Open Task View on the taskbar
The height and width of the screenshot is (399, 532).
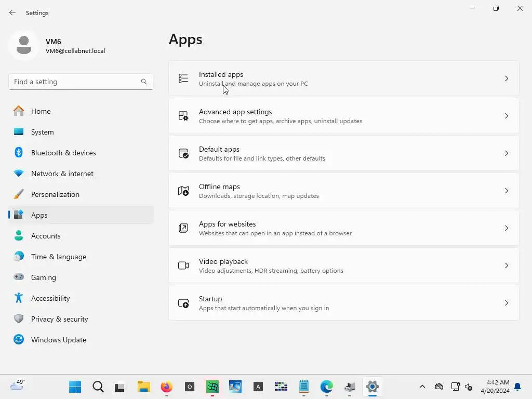[120, 387]
